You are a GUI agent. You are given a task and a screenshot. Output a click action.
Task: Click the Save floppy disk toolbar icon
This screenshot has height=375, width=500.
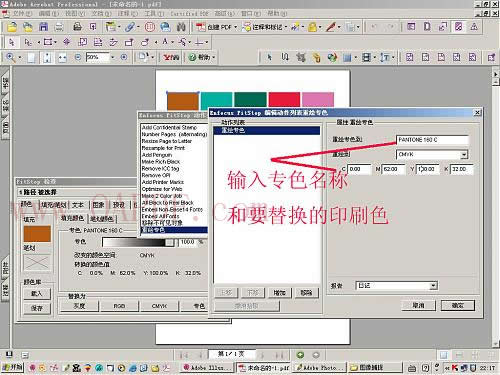click(44, 27)
